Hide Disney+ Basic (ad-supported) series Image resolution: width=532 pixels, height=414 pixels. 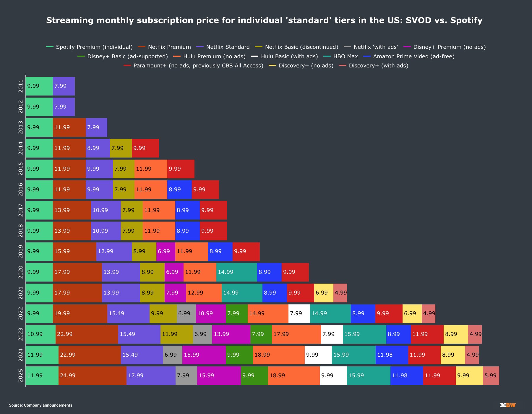click(123, 56)
